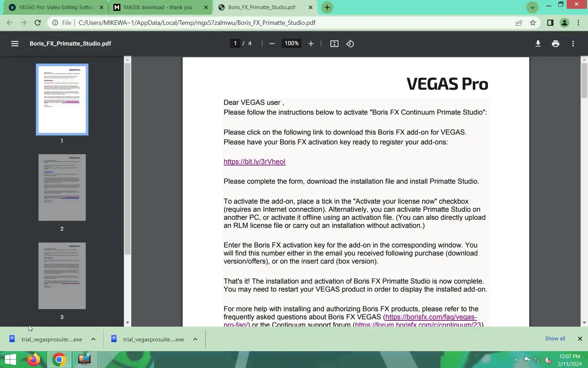Toggle Chrome side panel
The width and height of the screenshot is (588, 368).
pyautogui.click(x=550, y=23)
